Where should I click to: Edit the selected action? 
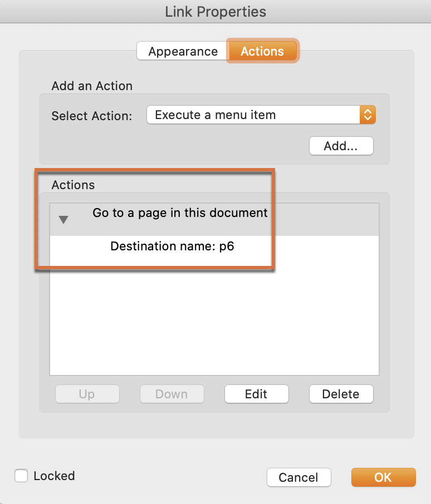coord(256,394)
